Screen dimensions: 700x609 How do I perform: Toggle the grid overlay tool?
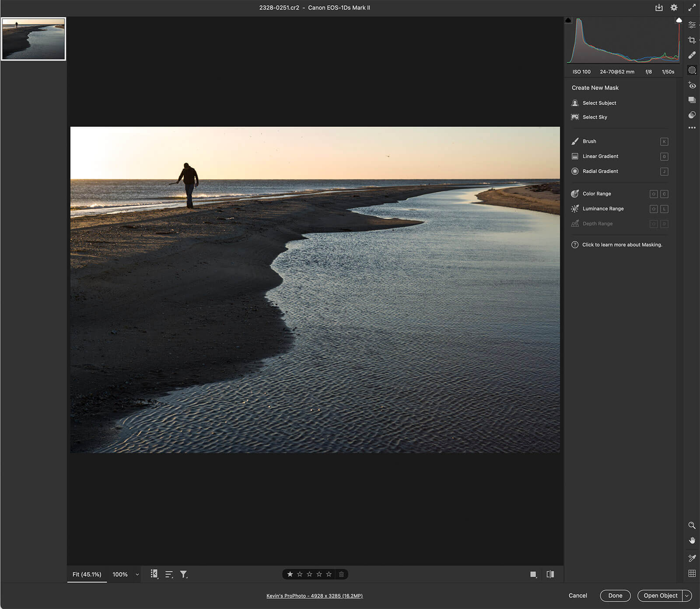coord(692,573)
